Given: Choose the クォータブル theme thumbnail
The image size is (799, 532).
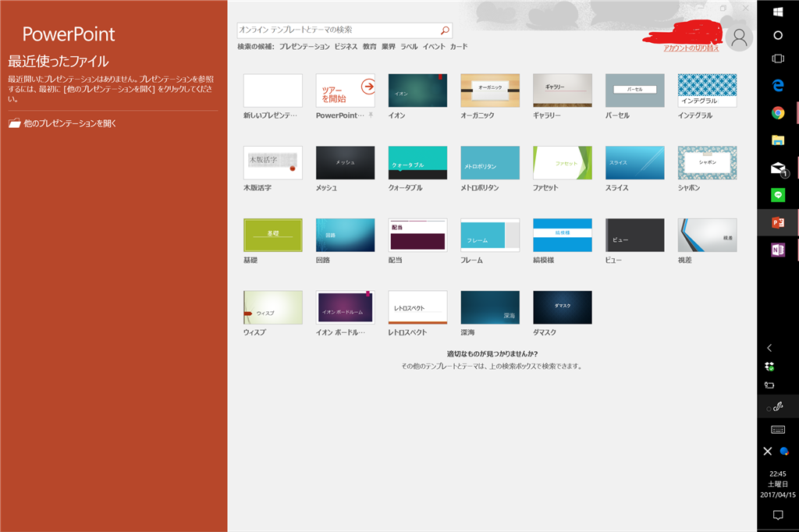Looking at the screenshot, I should (418, 162).
